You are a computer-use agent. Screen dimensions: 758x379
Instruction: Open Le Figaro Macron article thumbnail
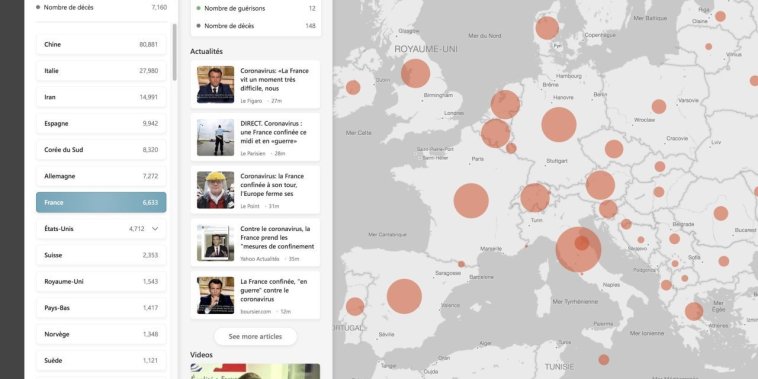(216, 85)
